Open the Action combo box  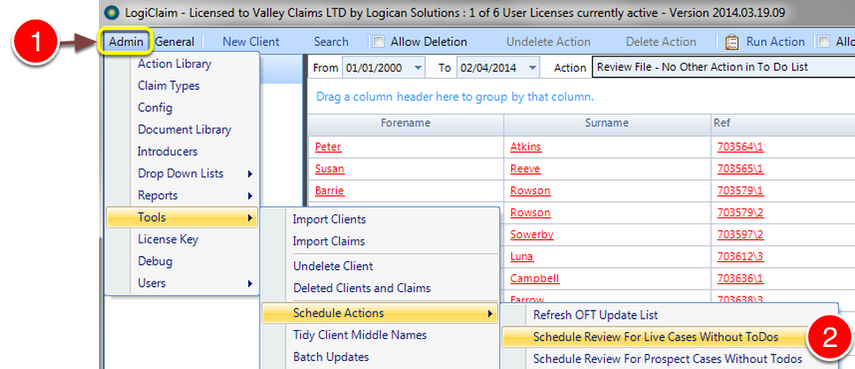tap(723, 68)
